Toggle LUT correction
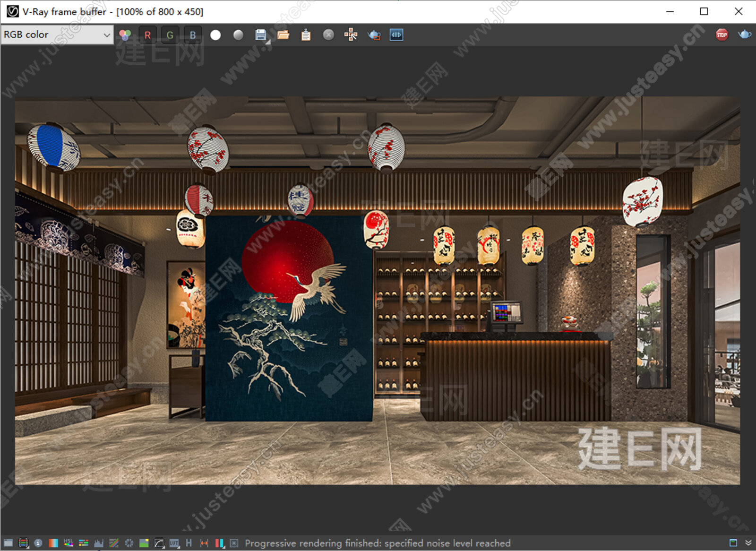The height and width of the screenshot is (551, 756). (x=174, y=543)
